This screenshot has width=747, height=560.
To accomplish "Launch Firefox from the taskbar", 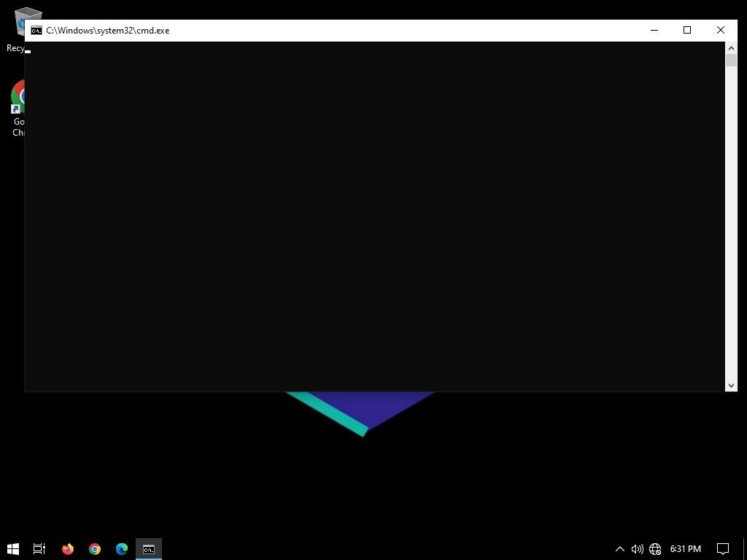I will coord(68,548).
